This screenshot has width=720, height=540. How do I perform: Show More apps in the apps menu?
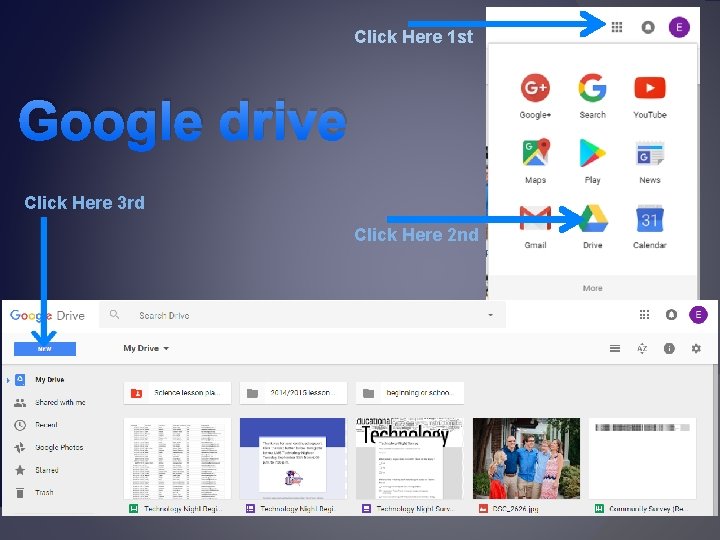(x=592, y=288)
